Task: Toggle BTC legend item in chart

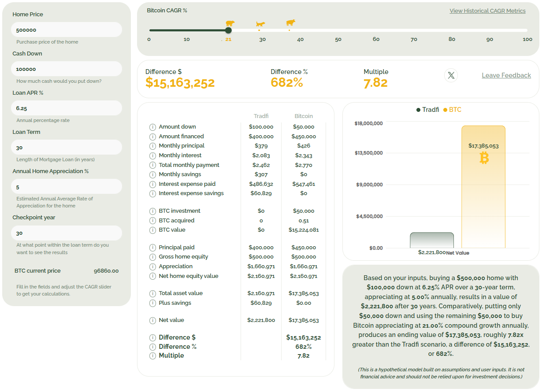Action: pyautogui.click(x=452, y=110)
